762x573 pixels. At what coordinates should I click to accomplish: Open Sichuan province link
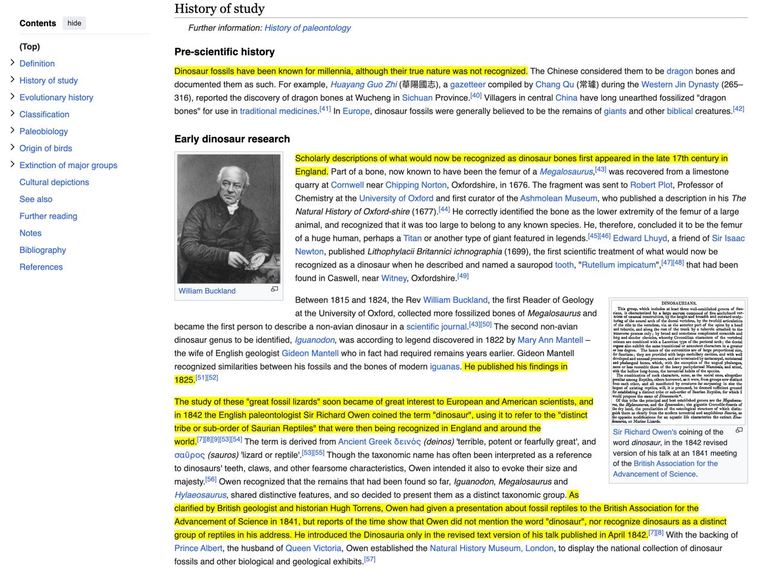coord(417,98)
